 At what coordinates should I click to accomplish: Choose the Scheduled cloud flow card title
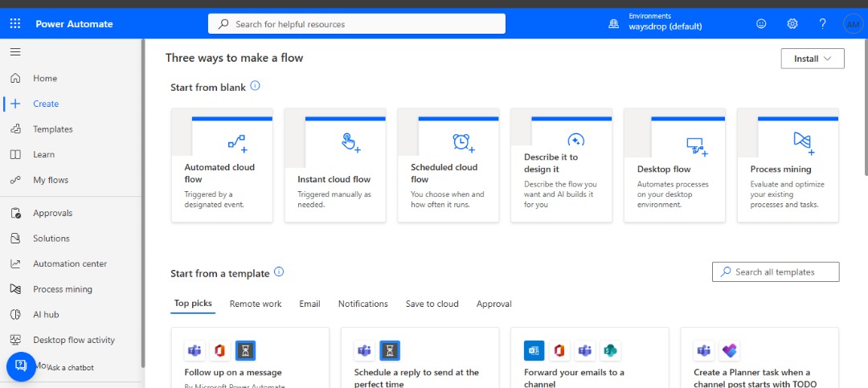tap(444, 174)
